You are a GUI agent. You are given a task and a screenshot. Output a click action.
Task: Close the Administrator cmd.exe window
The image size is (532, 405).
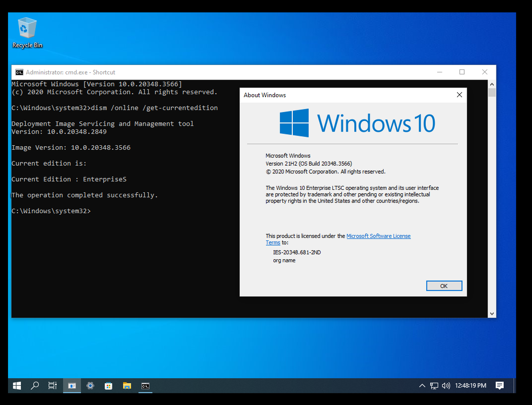pyautogui.click(x=484, y=72)
